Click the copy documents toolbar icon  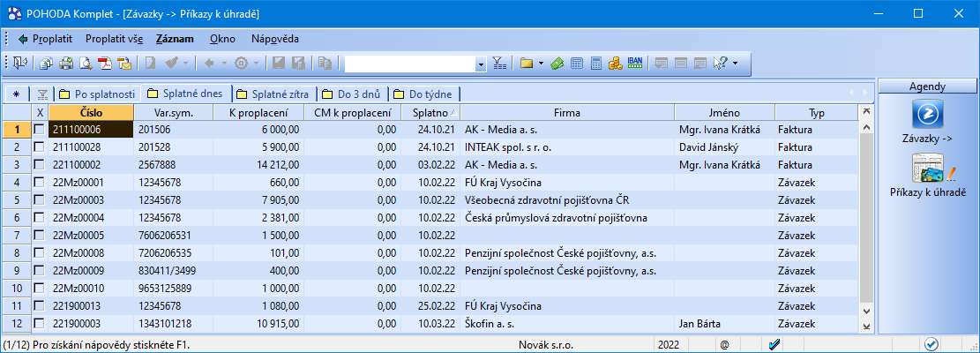[46, 64]
